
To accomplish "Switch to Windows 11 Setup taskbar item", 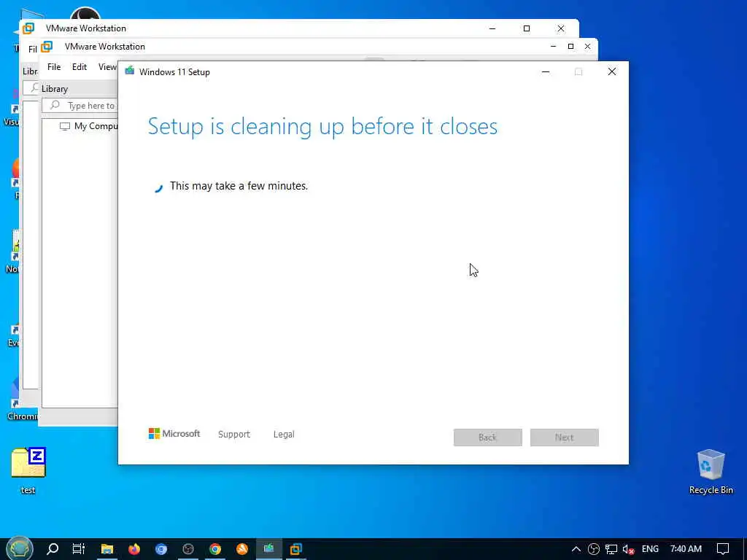I will coord(269,549).
